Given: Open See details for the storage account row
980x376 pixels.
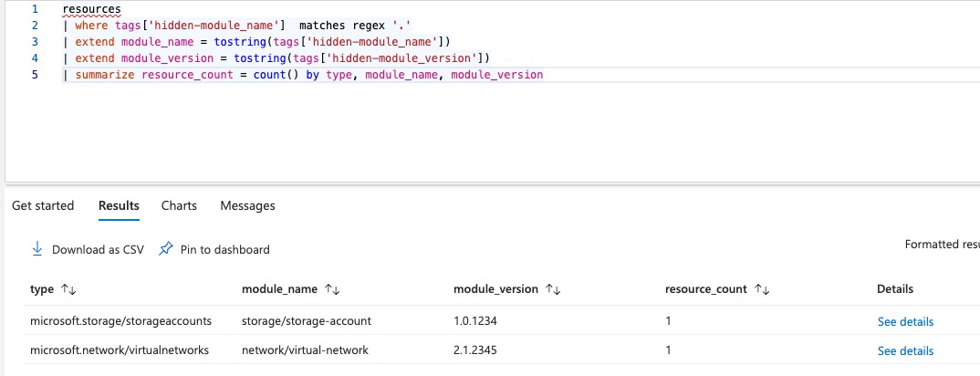Looking at the screenshot, I should (905, 321).
